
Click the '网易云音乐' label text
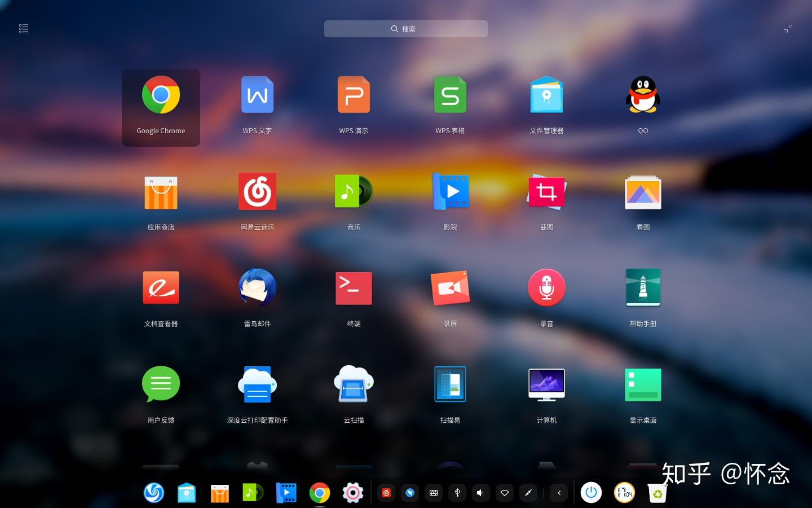tap(257, 227)
